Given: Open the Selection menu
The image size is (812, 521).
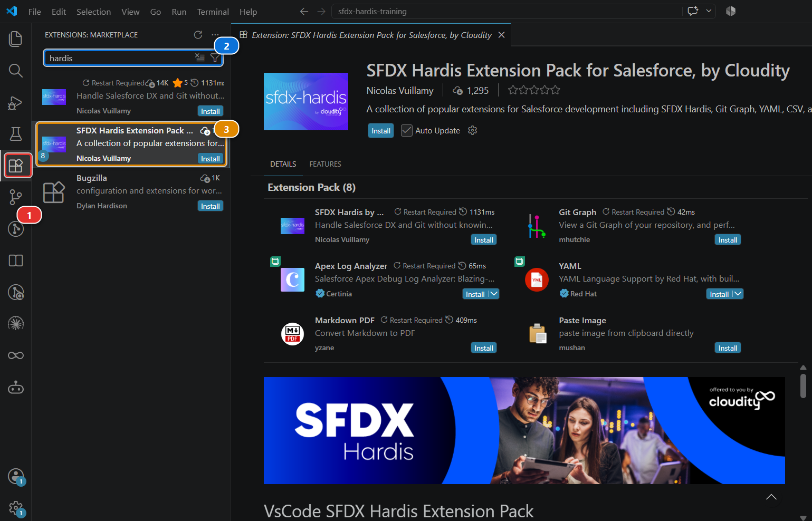Looking at the screenshot, I should pos(93,12).
